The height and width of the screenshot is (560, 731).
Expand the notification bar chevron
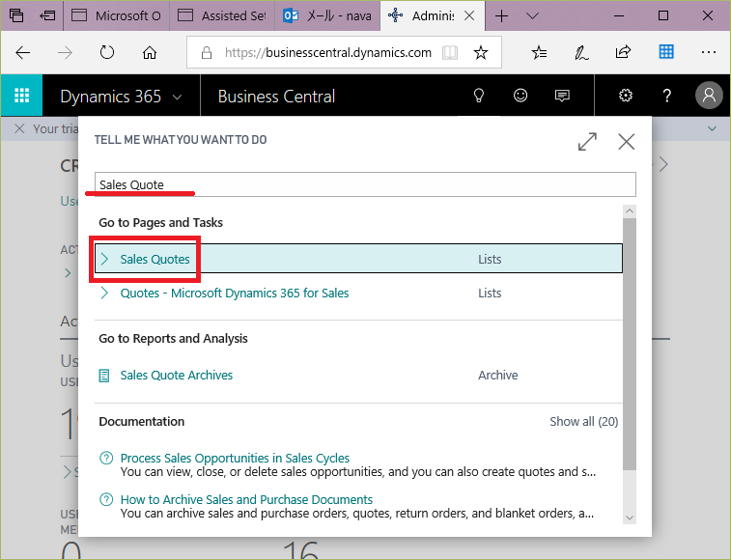point(712,128)
